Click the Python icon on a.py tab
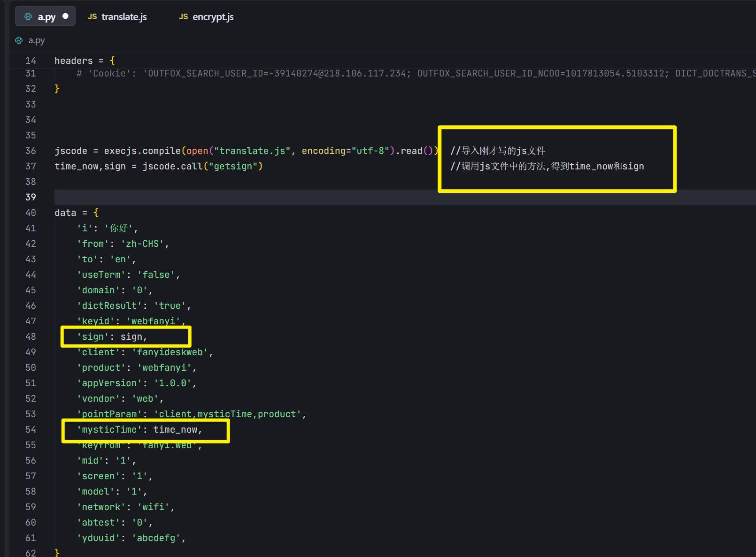Image resolution: width=756 pixels, height=557 pixels. click(28, 17)
